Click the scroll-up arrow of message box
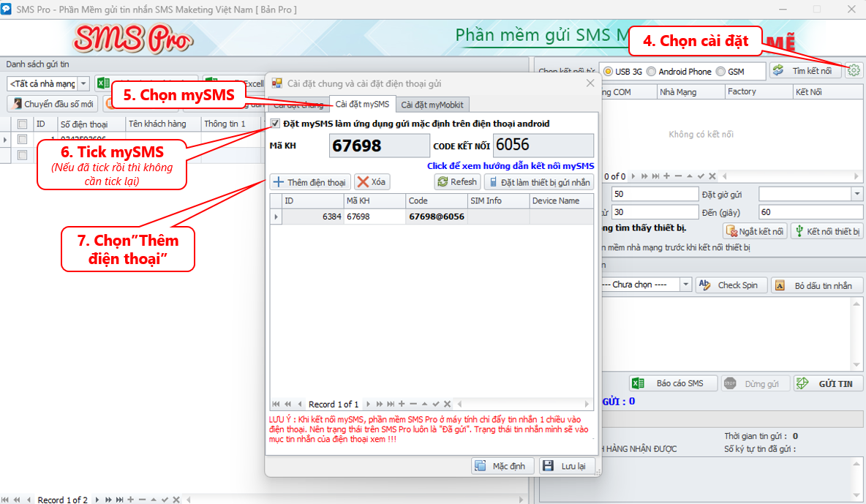This screenshot has height=504, width=866. point(856,304)
